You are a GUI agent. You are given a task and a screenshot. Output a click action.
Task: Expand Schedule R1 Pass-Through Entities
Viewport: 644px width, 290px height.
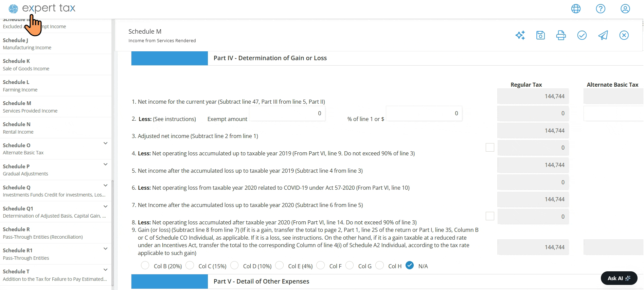[x=105, y=249]
